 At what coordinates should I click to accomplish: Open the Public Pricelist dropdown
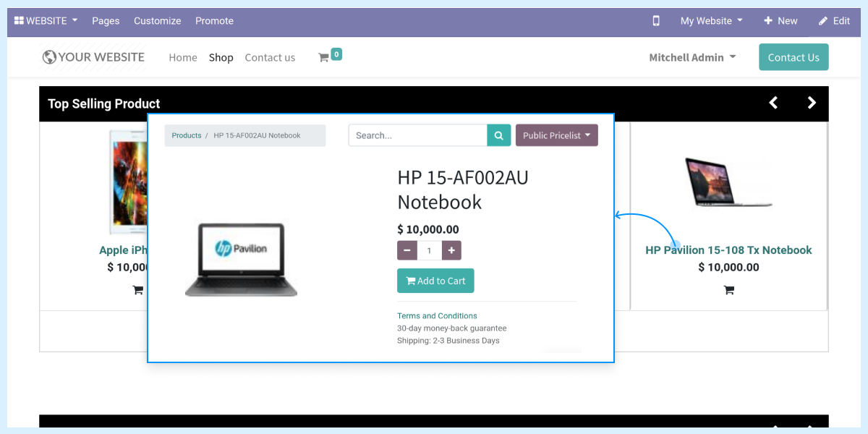coord(556,135)
